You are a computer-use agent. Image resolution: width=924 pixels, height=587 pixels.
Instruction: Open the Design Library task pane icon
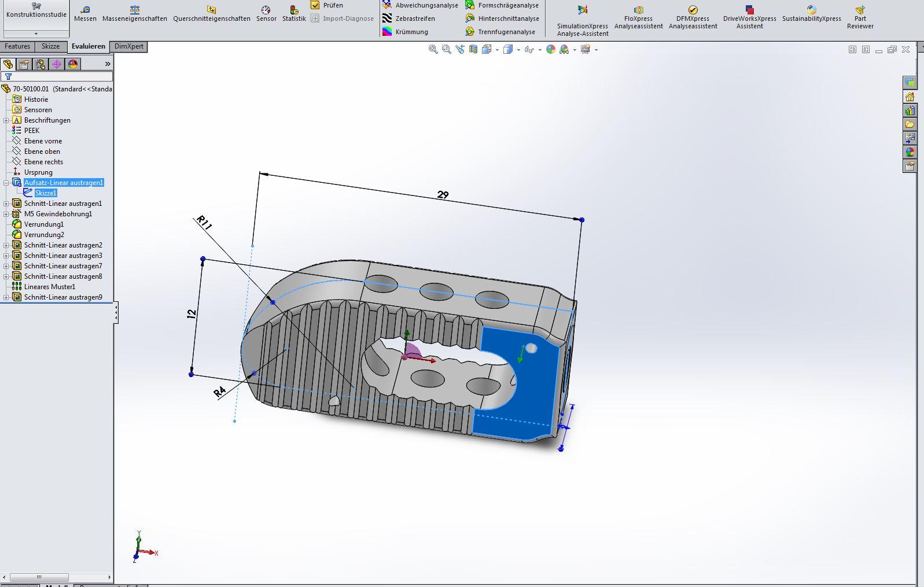(910, 110)
